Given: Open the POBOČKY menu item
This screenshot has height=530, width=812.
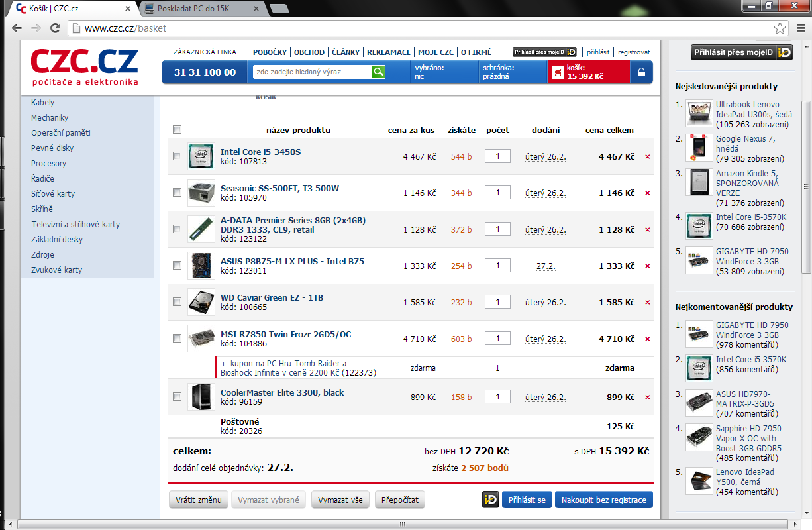Looking at the screenshot, I should click(270, 52).
